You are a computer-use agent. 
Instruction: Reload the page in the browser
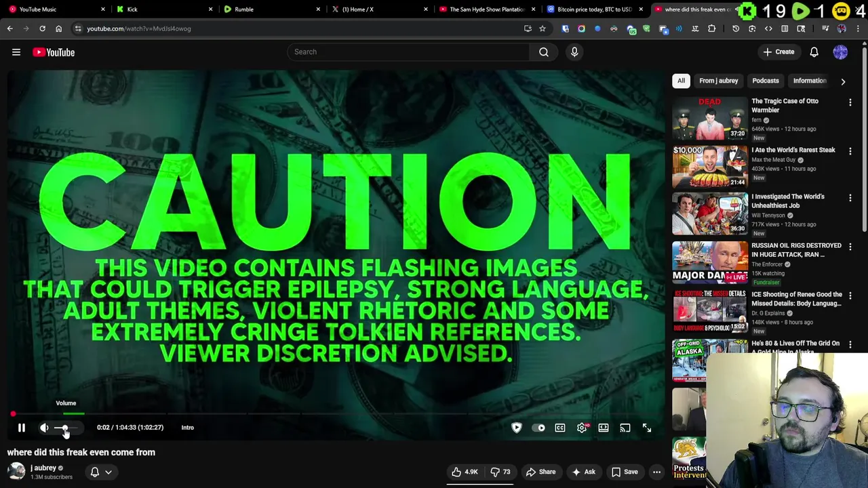click(42, 28)
